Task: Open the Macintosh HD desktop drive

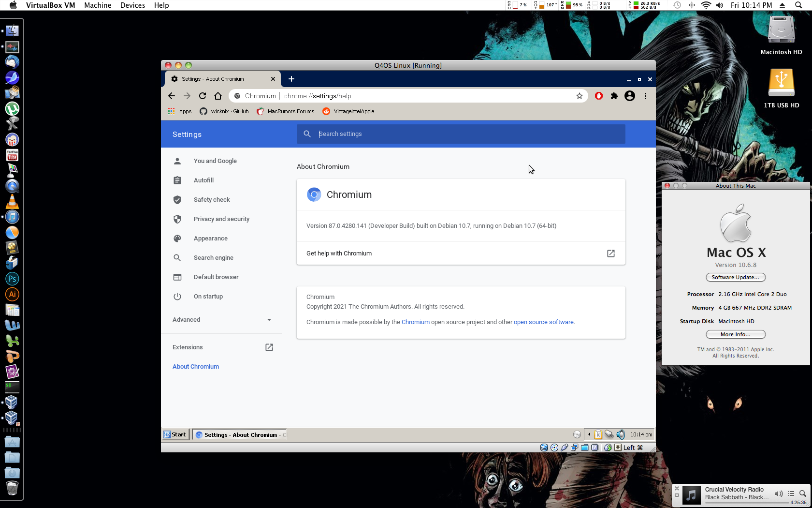Action: point(781,35)
